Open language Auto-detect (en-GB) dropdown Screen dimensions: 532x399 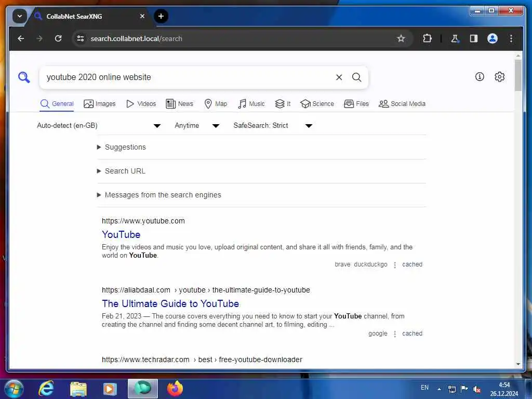coord(98,126)
